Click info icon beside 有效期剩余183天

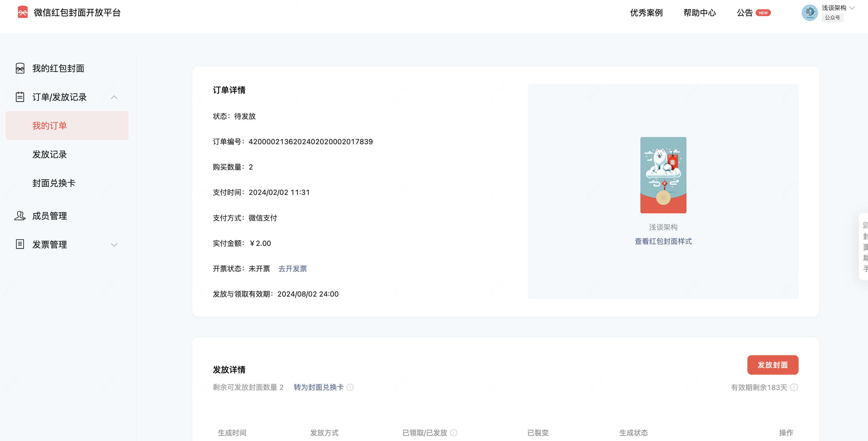tap(794, 387)
